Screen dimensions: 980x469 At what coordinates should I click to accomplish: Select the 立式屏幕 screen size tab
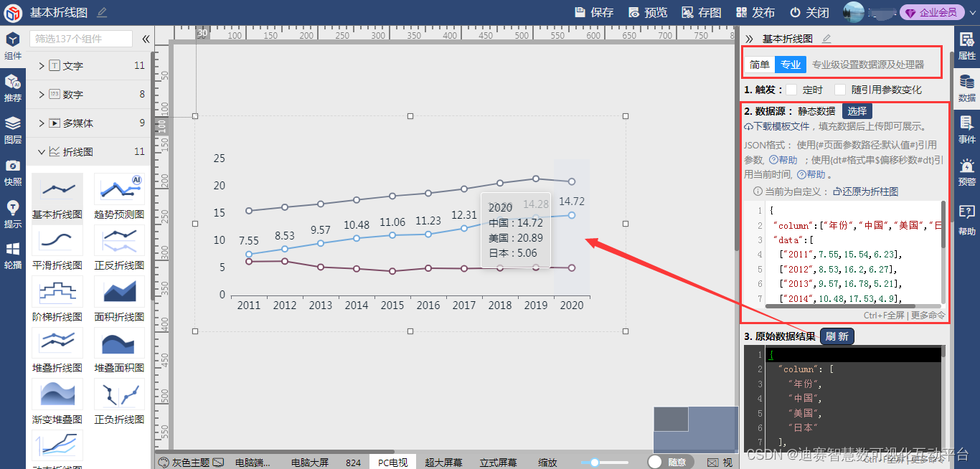(498, 463)
